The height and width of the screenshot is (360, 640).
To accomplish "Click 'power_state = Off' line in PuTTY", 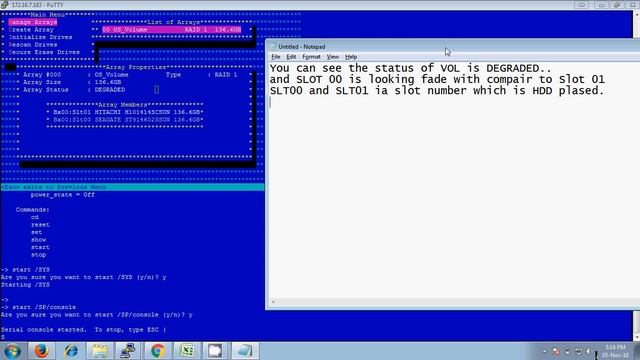I will tap(62, 195).
